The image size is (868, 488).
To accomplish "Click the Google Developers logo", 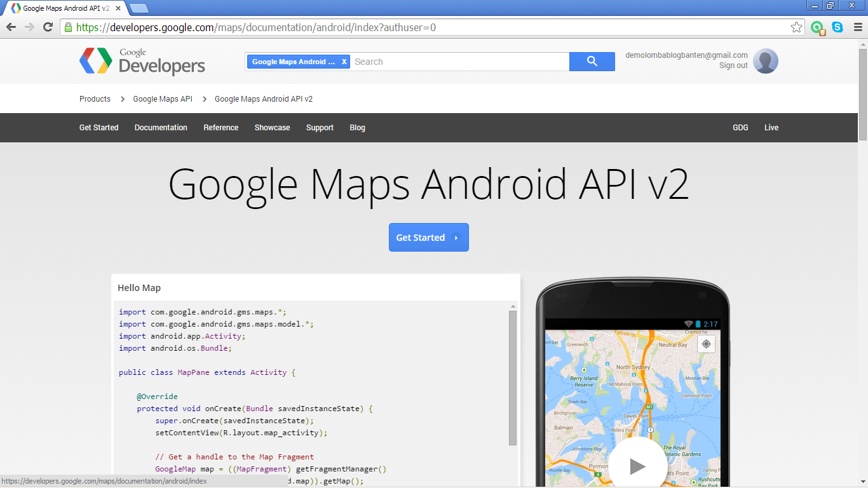I will point(142,62).
